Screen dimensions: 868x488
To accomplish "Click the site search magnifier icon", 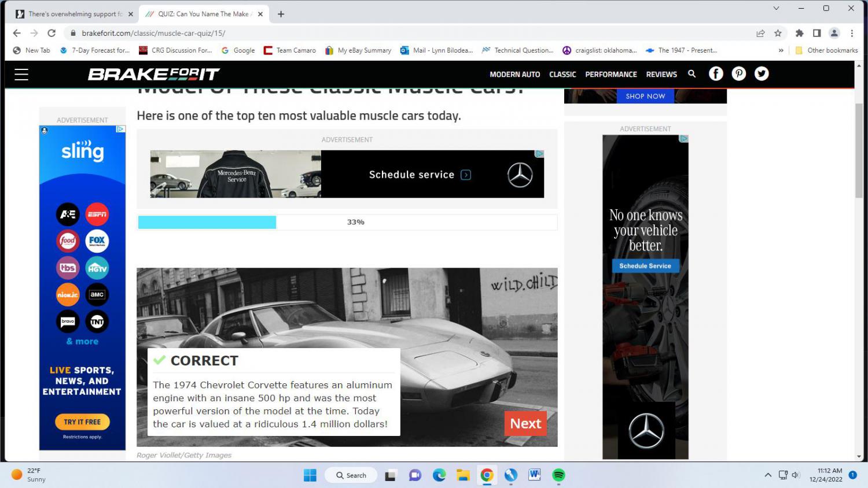I will pos(692,74).
